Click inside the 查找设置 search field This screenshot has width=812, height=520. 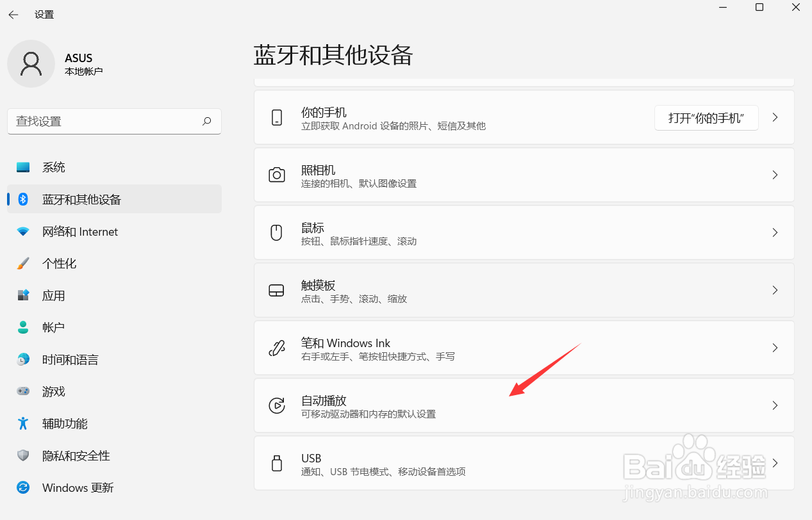click(114, 121)
